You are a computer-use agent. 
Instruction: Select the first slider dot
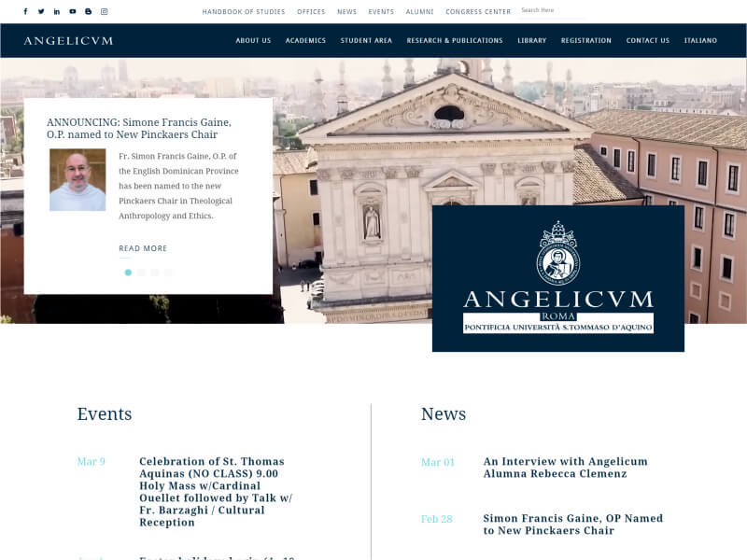(128, 273)
